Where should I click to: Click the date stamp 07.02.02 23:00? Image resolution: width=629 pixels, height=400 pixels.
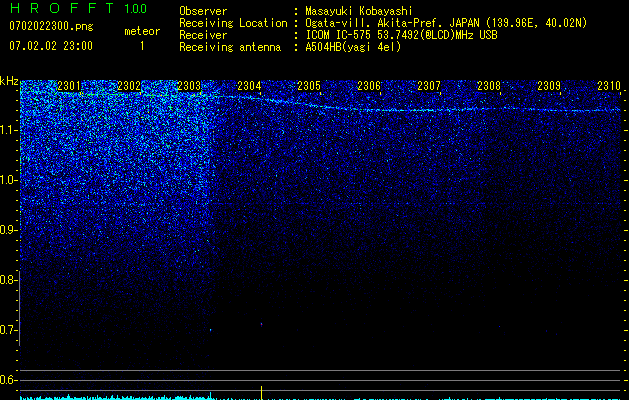tap(51, 46)
